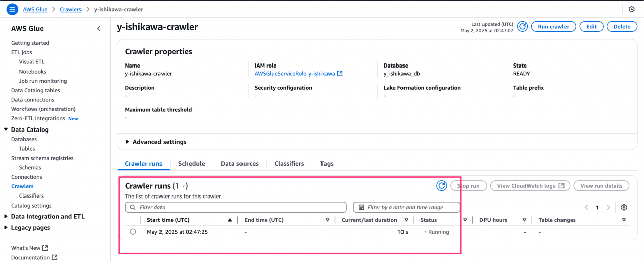Open the Crawler runs table settings gear
Image resolution: width=644 pixels, height=261 pixels.
pos(624,207)
